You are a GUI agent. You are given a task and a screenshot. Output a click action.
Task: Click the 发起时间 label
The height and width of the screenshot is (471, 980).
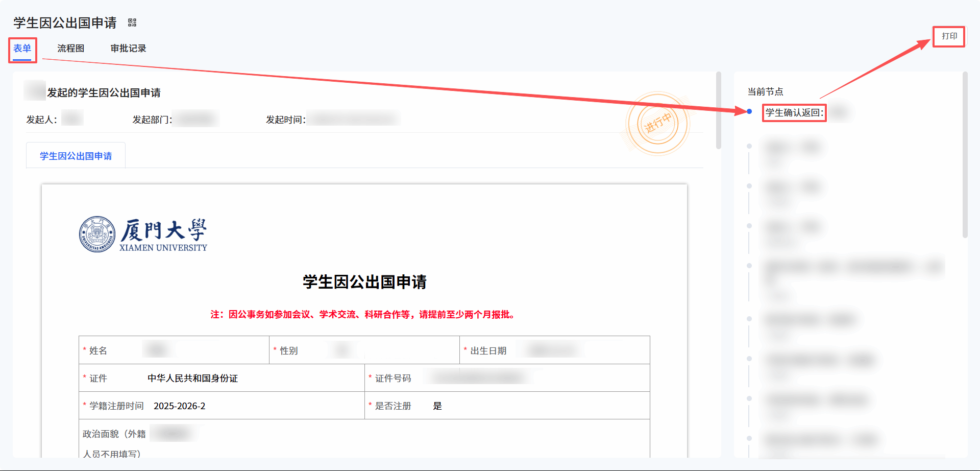[x=286, y=120]
